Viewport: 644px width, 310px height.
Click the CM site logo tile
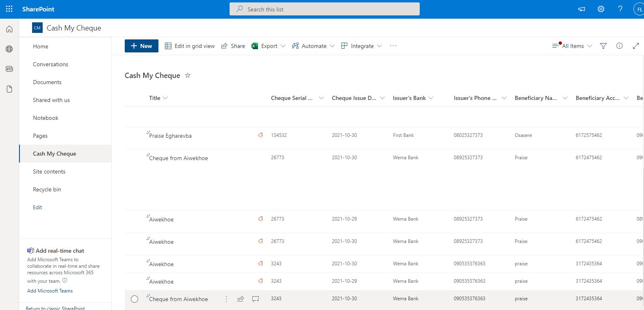click(37, 28)
